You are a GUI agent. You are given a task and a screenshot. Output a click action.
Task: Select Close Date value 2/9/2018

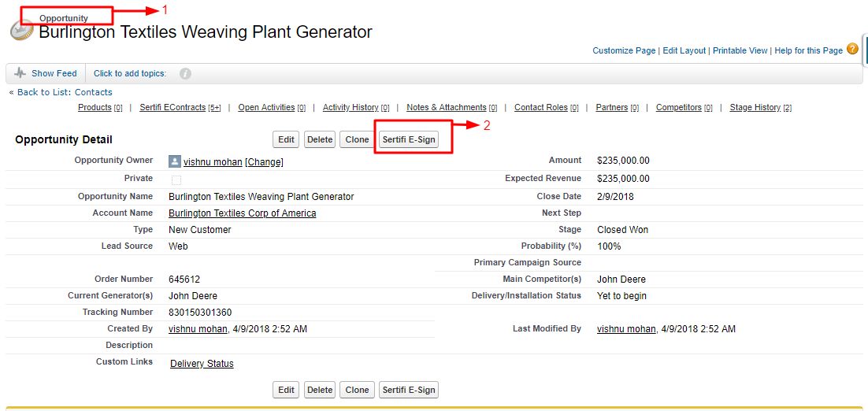(x=616, y=196)
